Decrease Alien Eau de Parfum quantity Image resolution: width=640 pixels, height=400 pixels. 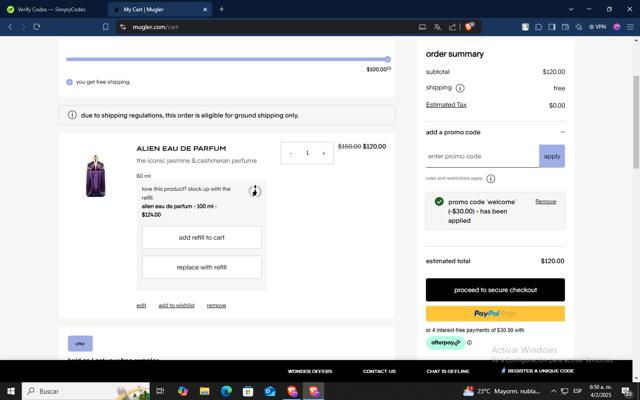291,153
